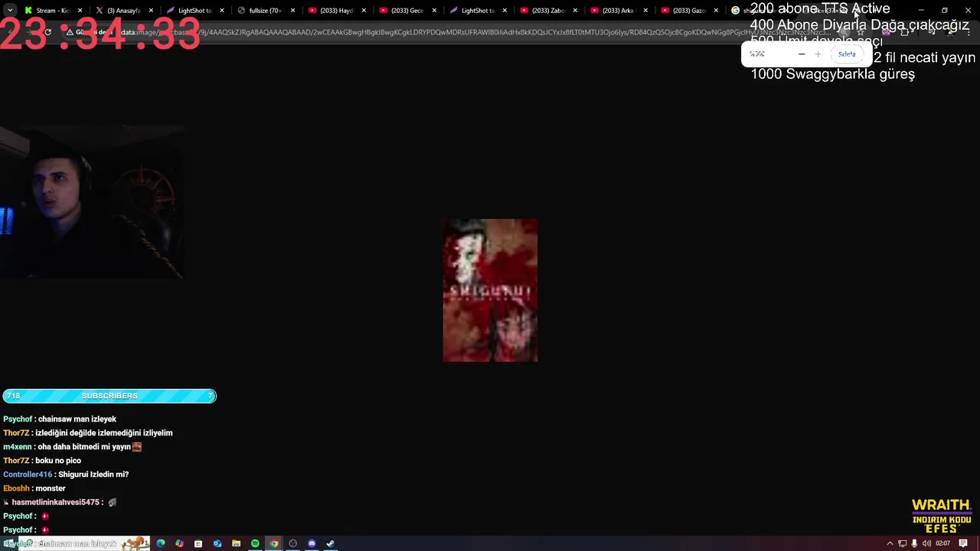Click the microphone tray icon
Screen dimensions: 980x551
914,543
